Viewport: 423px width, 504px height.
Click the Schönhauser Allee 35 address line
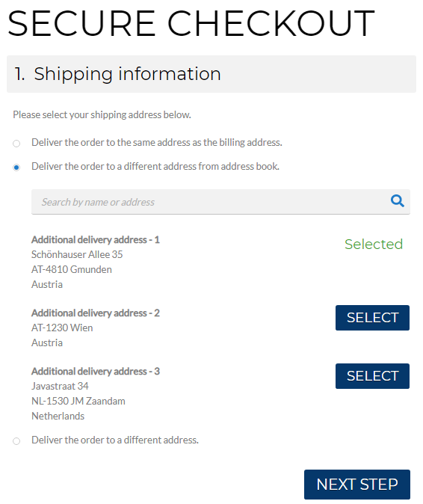(77, 254)
